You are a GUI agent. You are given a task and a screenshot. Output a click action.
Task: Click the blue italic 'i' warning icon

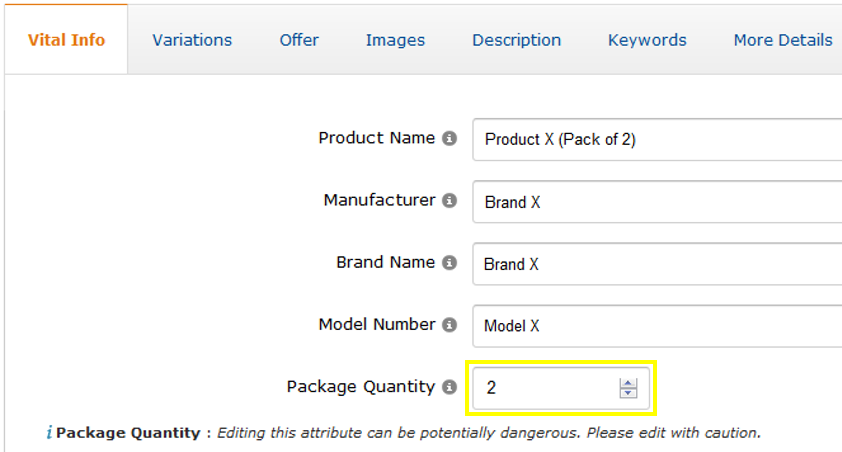48,433
